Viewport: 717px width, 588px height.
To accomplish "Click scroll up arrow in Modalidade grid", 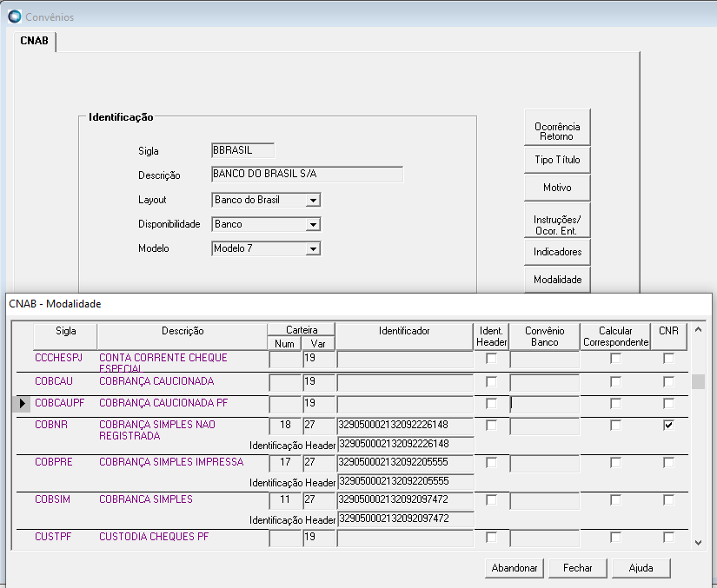I will click(x=698, y=329).
